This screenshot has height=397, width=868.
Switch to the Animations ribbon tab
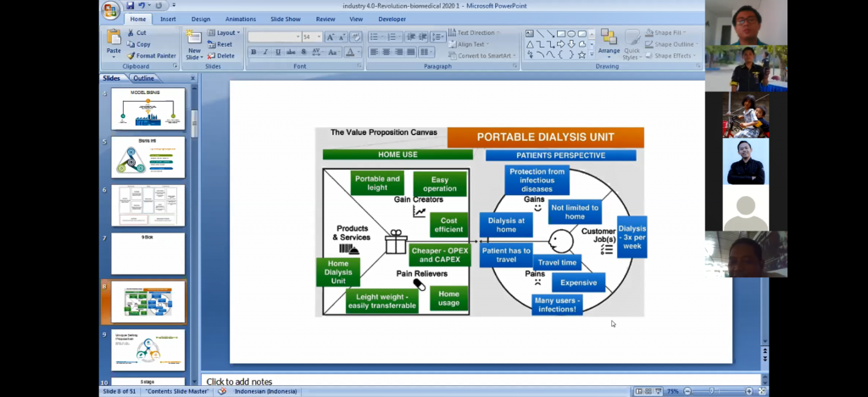(x=241, y=19)
